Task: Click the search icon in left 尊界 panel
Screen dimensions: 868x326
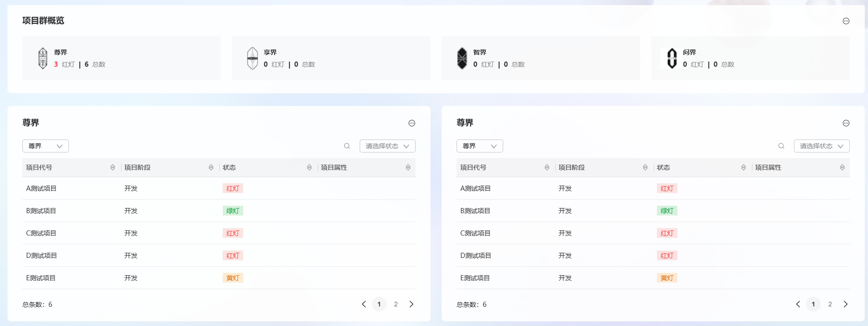Action: [347, 146]
